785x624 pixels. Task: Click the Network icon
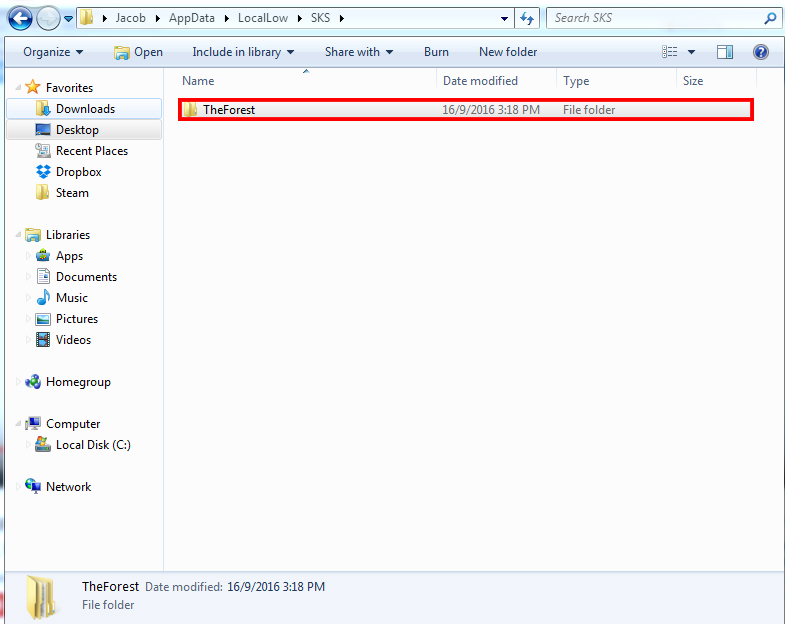pyautogui.click(x=33, y=486)
